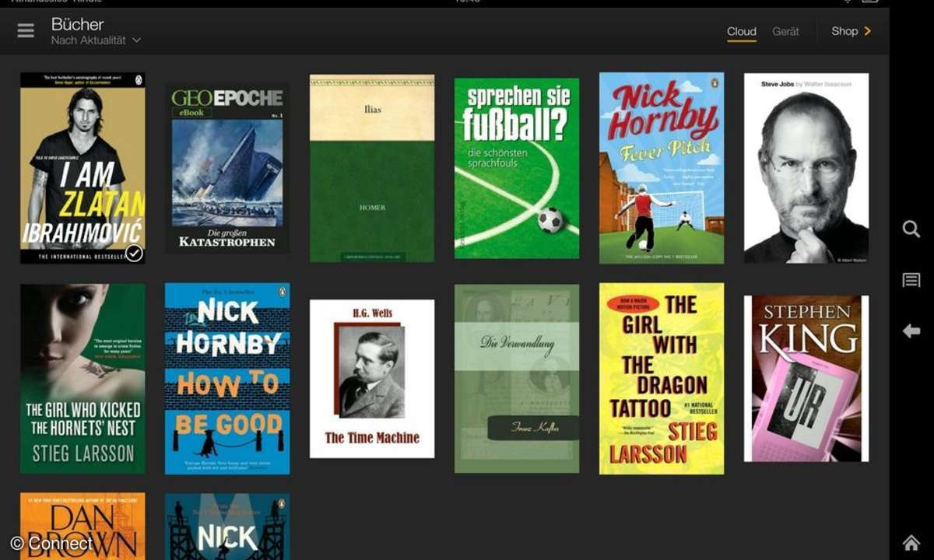The width and height of the screenshot is (934, 560).
Task: Open the Shop link
Action: pyautogui.click(x=844, y=31)
